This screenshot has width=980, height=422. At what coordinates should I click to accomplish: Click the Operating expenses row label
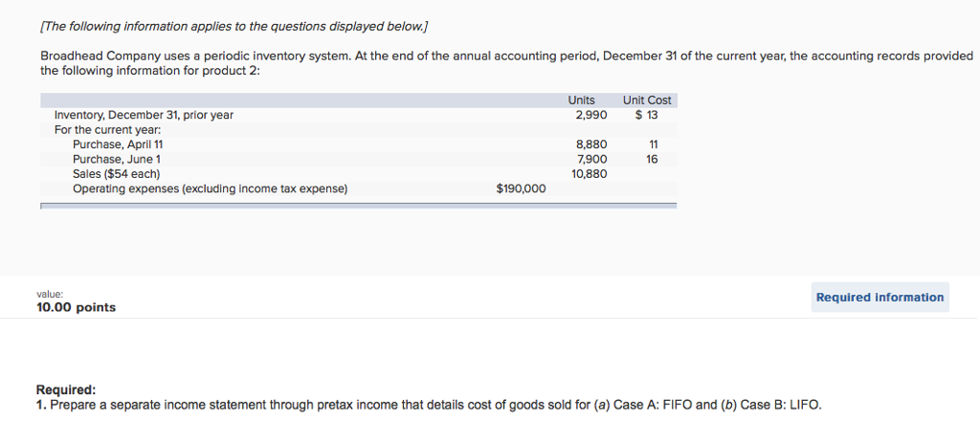(210, 189)
